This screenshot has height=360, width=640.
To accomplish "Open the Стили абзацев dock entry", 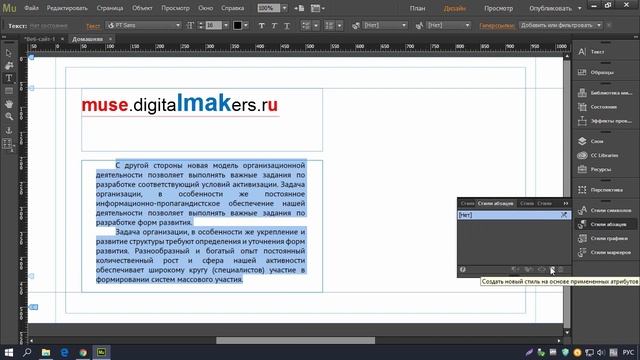I will 606,224.
